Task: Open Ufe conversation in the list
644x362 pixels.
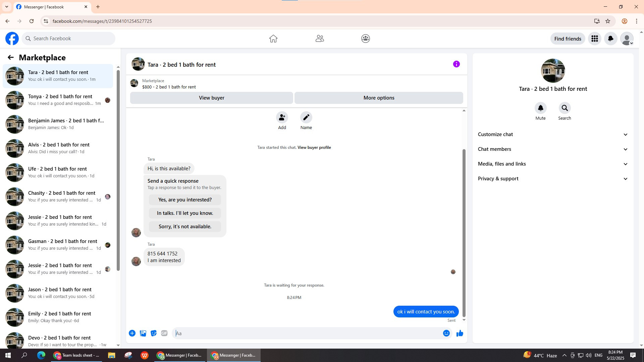Action: tap(58, 173)
